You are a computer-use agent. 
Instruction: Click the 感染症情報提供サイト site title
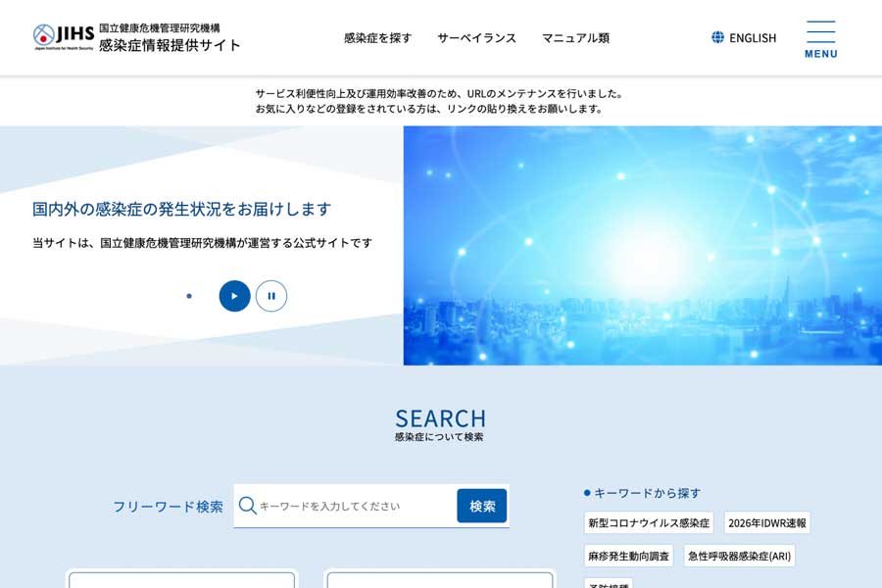170,45
